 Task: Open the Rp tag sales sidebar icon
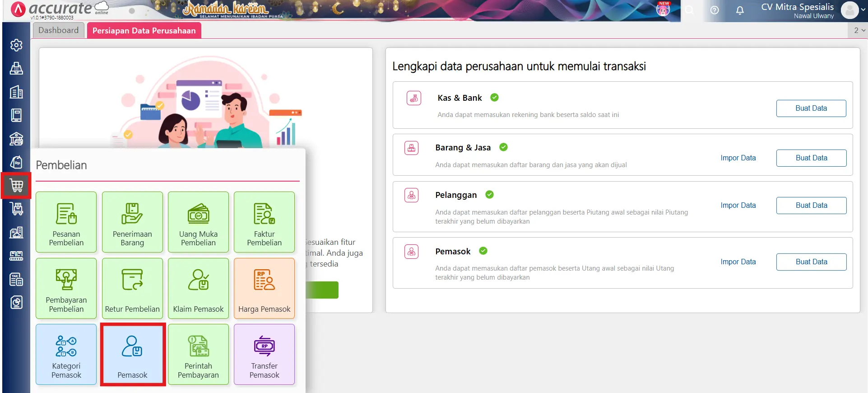pos(16,162)
